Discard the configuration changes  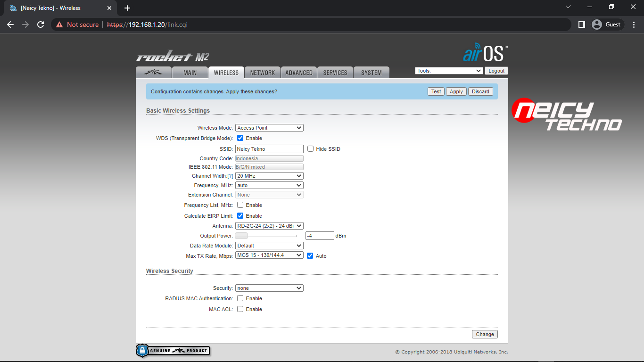click(x=480, y=91)
